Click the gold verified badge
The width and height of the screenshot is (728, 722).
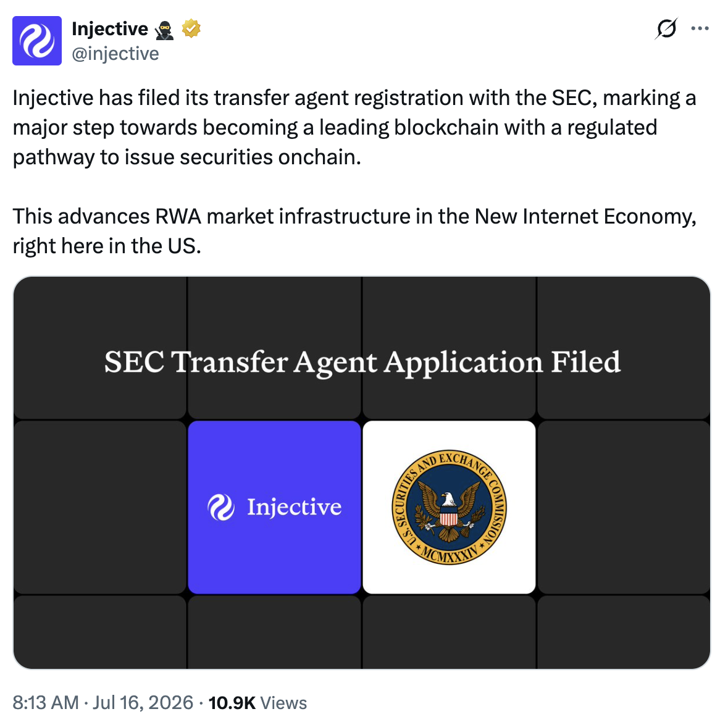[x=191, y=29]
